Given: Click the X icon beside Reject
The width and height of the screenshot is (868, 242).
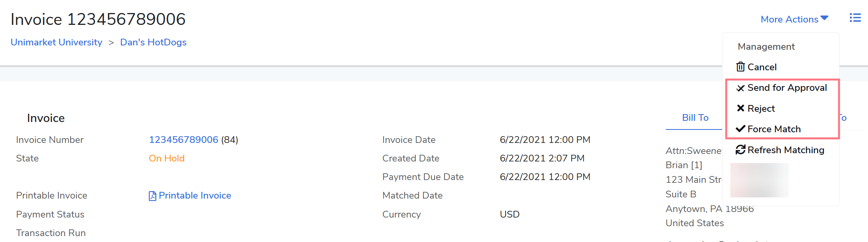Looking at the screenshot, I should pos(741,108).
